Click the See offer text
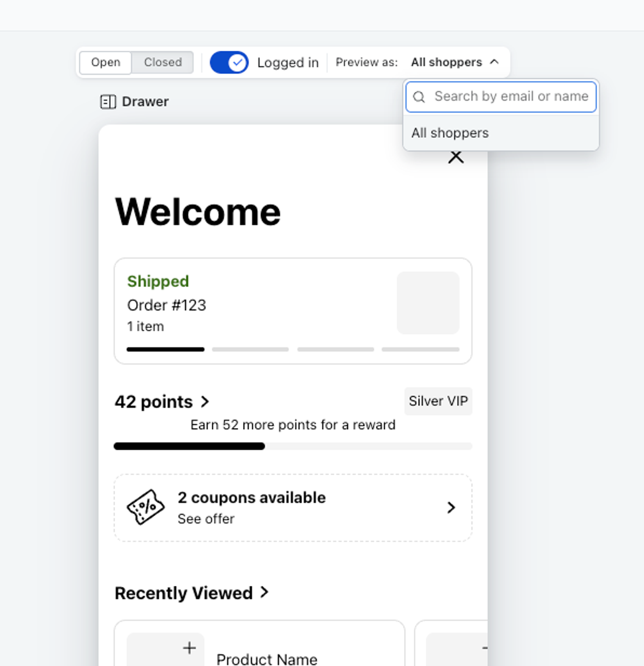Image resolution: width=644 pixels, height=666 pixels. (206, 519)
